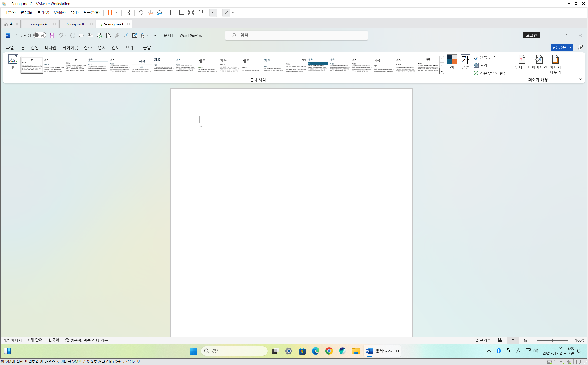Click the Open folder icon in toolbar
Image resolution: width=588 pixels, height=365 pixels.
81,35
